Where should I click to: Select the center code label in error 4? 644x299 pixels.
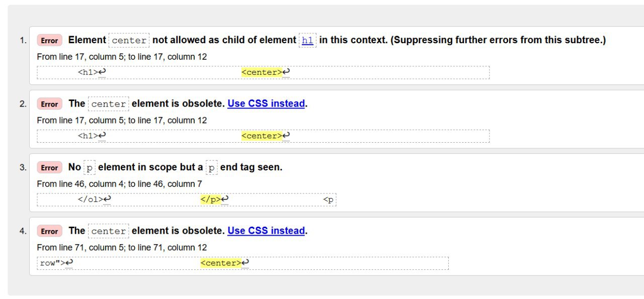(x=109, y=231)
